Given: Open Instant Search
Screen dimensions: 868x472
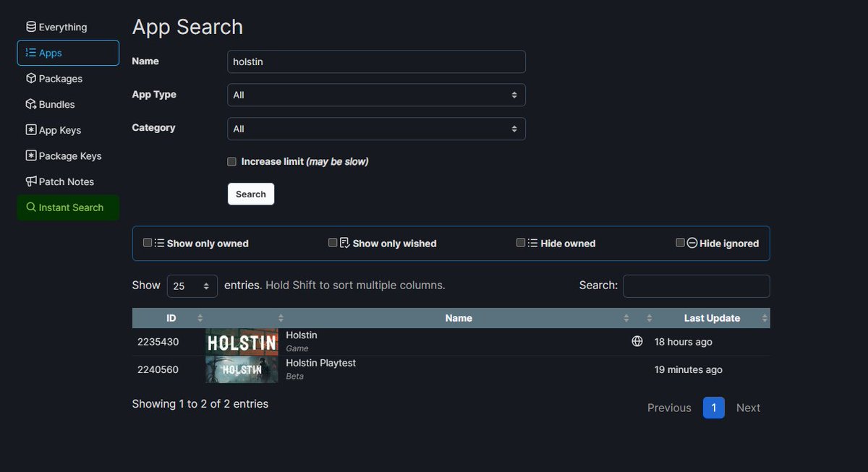Looking at the screenshot, I should point(68,207).
